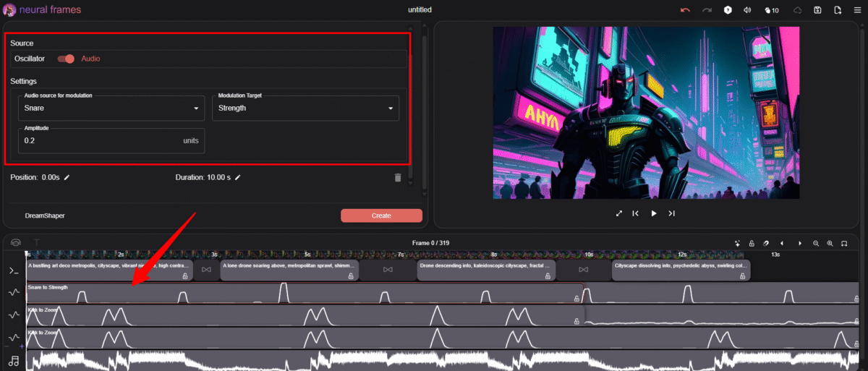Toggle the lock icon in timeline toolbar

click(752, 243)
